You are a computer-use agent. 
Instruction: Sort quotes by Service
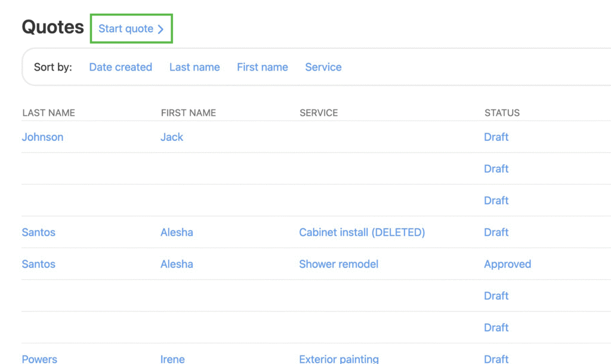click(x=323, y=67)
